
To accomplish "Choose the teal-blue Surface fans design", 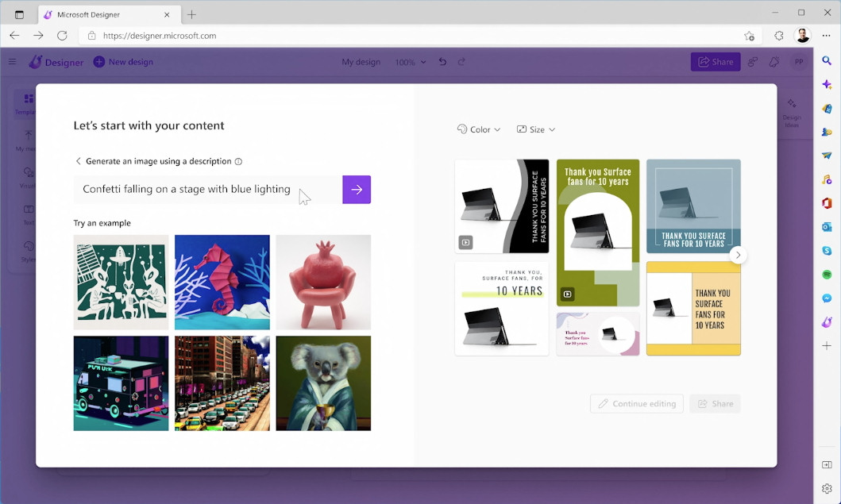I will point(693,206).
